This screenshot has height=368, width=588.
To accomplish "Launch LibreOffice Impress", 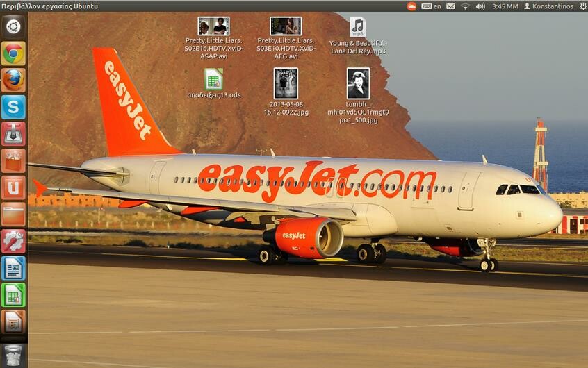I will click(13, 322).
